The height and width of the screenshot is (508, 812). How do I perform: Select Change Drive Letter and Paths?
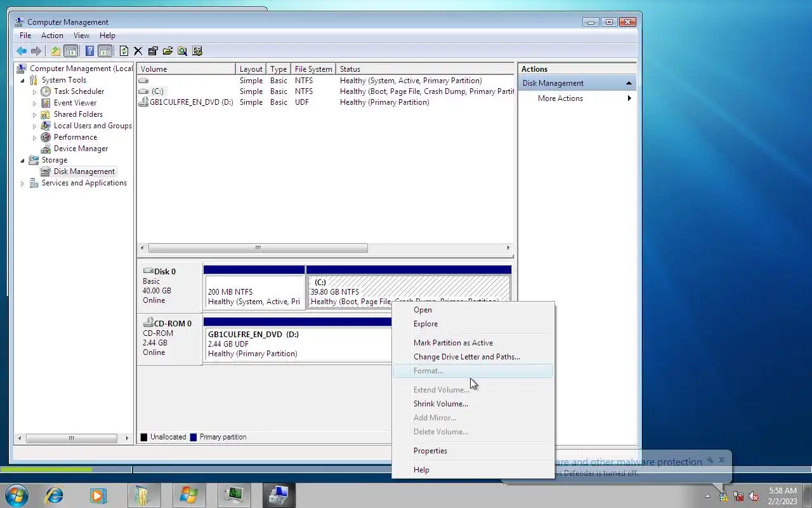point(473,357)
